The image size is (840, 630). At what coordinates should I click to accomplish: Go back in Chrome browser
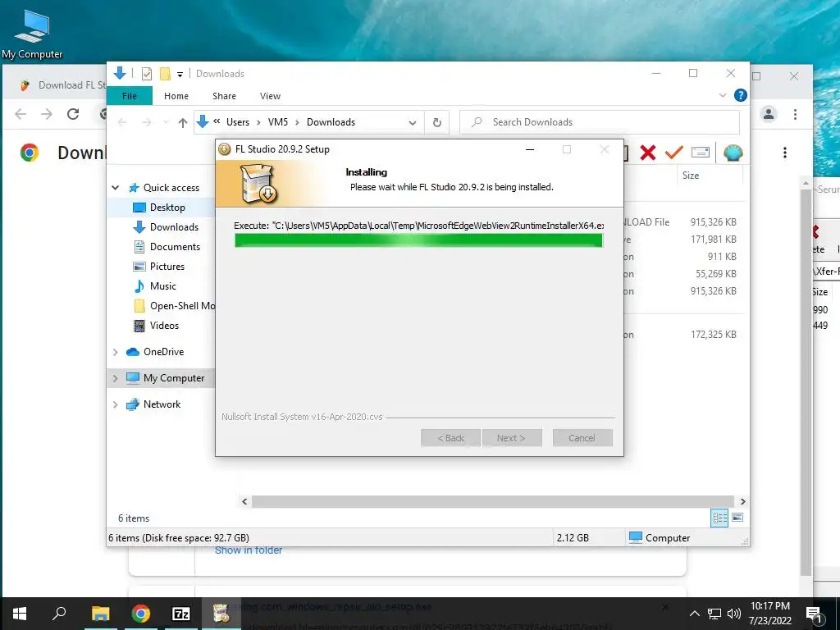pos(21,113)
